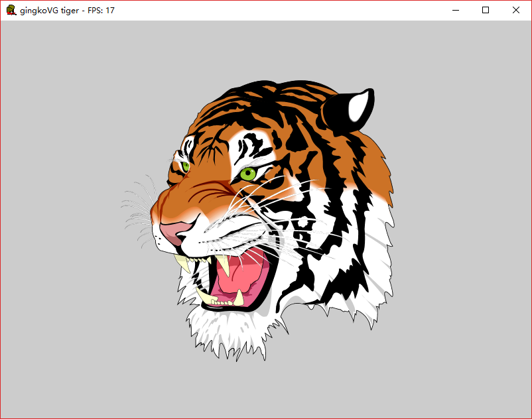
Task: Click the "gingkoVG tiger - FPS: 17" title text
Action: 67,11
